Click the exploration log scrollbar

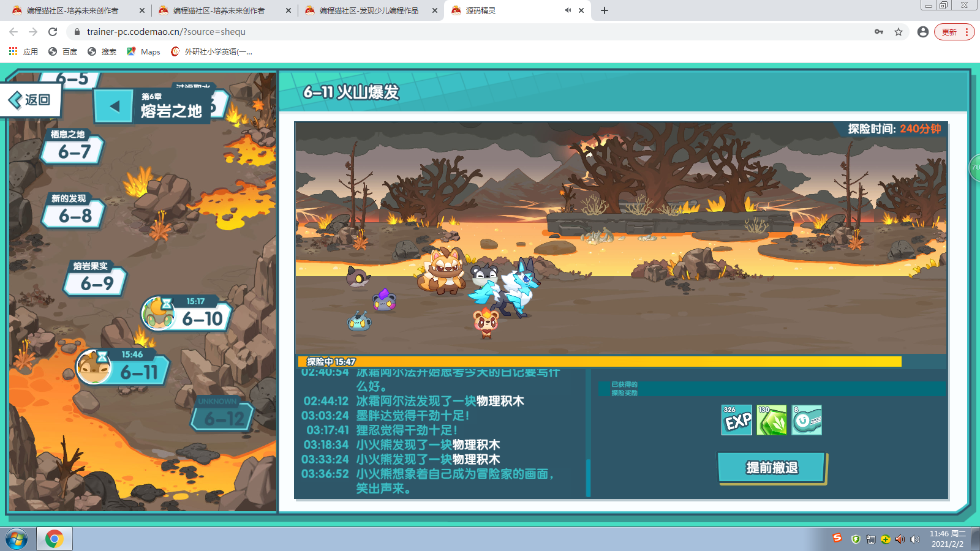(589, 478)
